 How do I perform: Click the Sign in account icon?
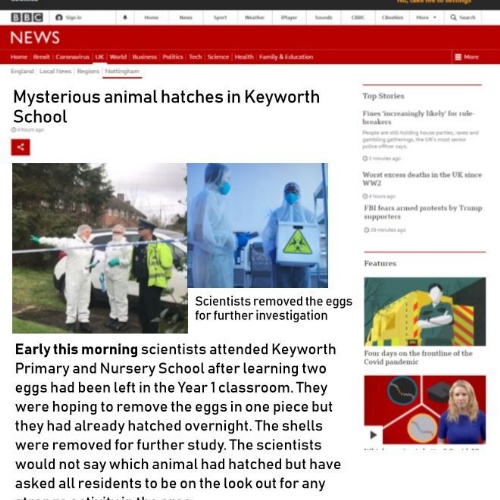[59, 17]
